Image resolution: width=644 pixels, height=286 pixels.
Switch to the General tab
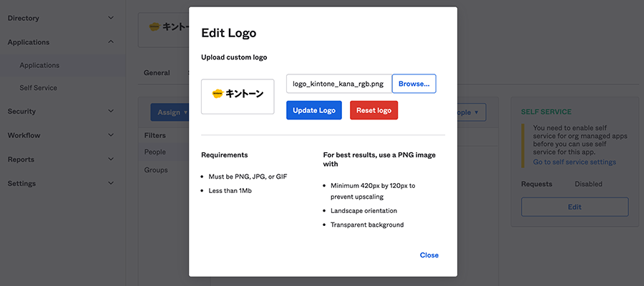coord(157,73)
